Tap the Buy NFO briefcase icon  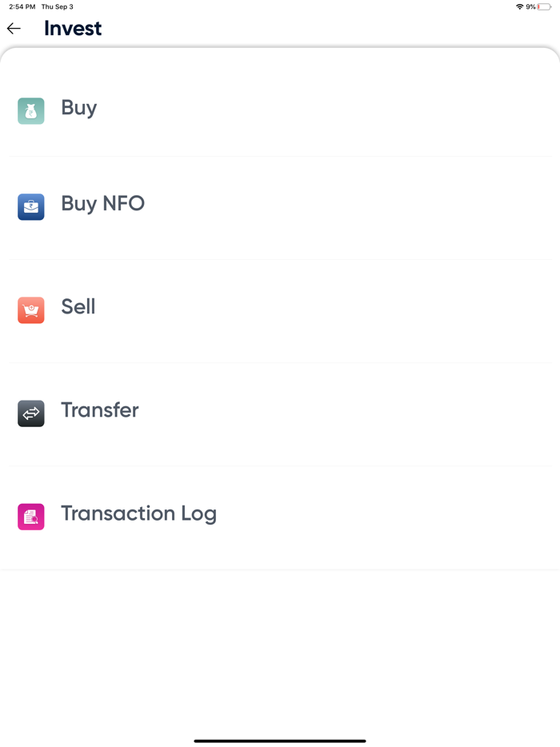click(30, 207)
